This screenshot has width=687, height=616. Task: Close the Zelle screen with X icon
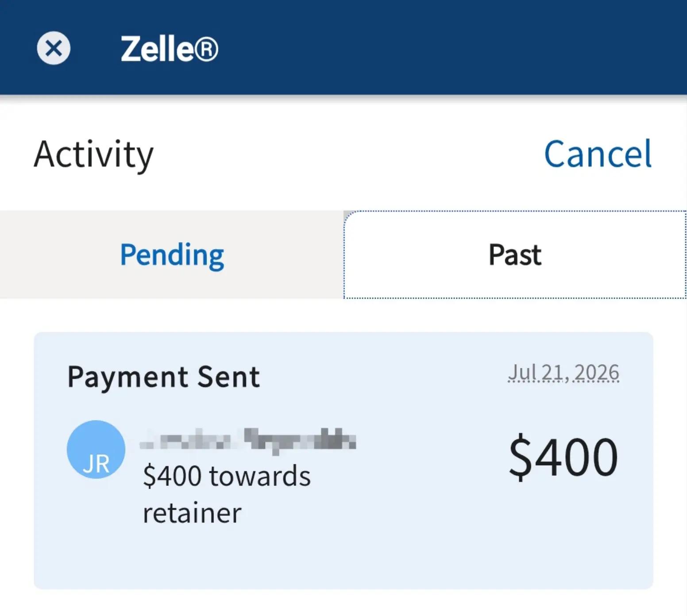[x=53, y=48]
